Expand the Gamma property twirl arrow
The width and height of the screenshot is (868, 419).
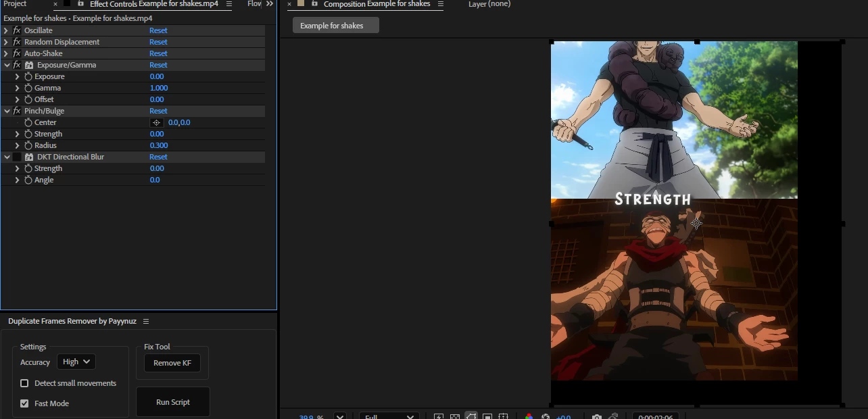point(17,88)
